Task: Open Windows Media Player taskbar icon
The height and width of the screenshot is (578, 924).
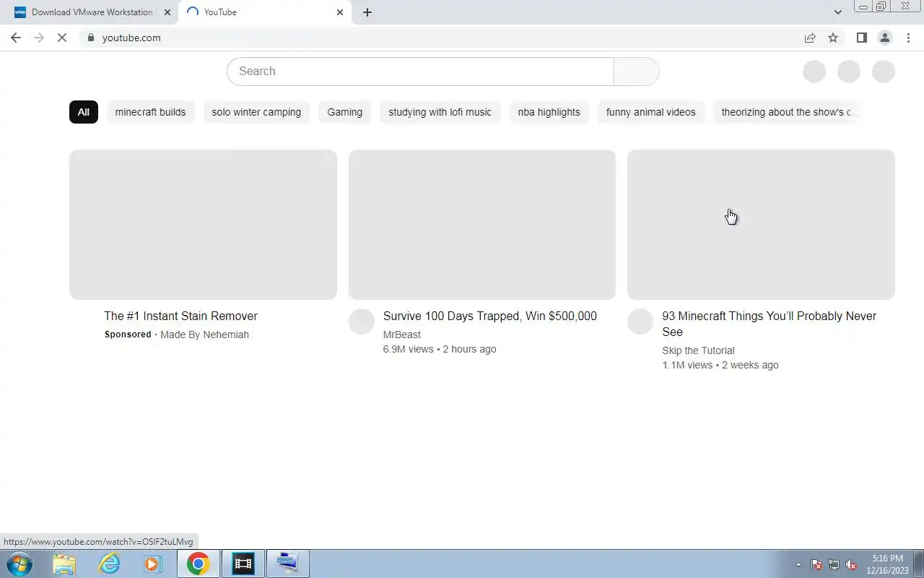Action: tap(153, 564)
